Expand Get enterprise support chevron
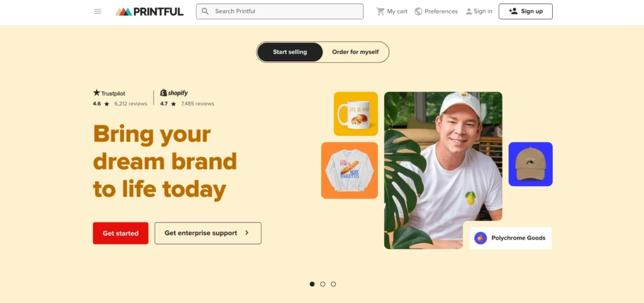 click(x=247, y=233)
